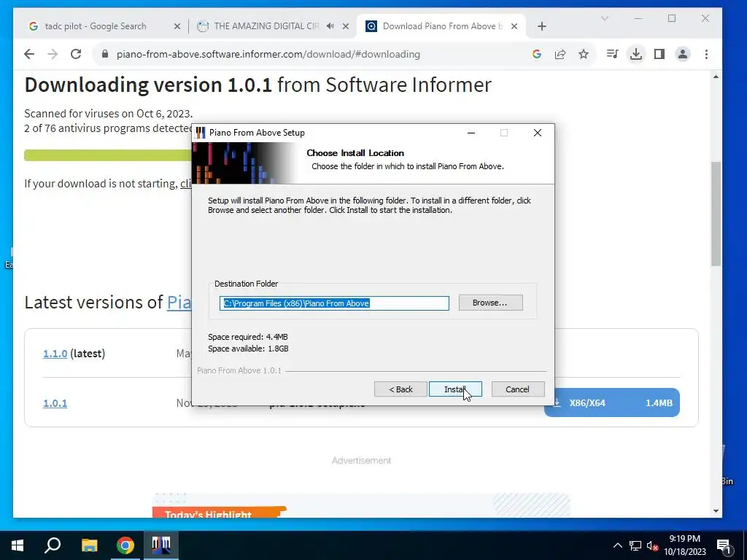Select the Download Piano From Above tab
747x560 pixels.
point(442,26)
